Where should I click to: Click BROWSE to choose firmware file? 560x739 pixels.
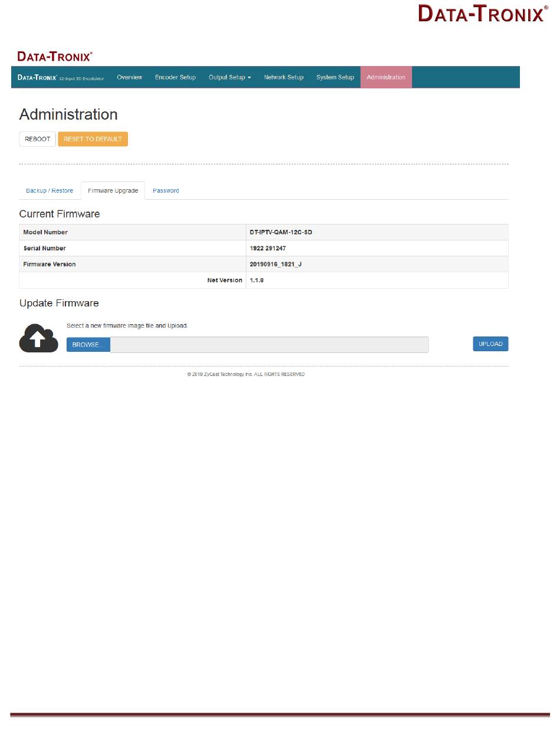pos(88,345)
